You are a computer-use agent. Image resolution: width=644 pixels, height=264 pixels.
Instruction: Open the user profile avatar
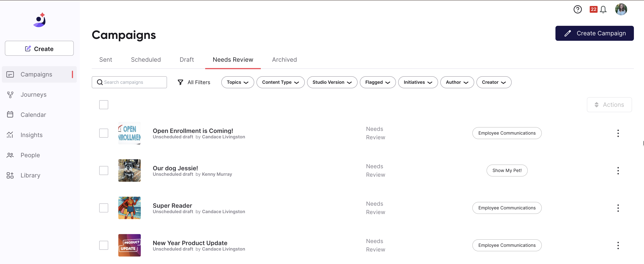click(621, 10)
